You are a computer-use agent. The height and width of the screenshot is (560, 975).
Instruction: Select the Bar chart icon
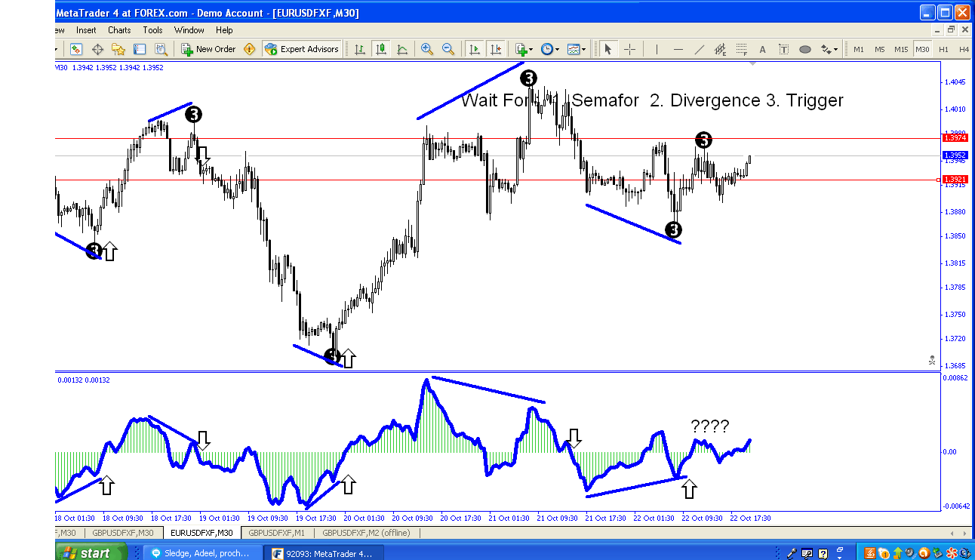[x=359, y=48]
